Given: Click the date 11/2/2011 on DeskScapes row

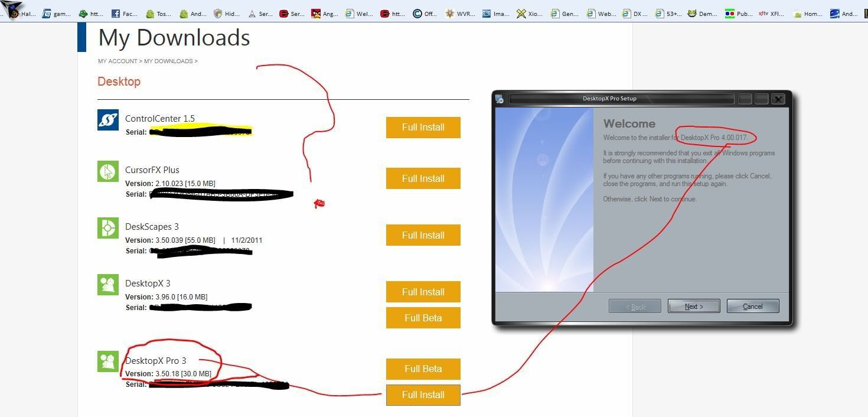Looking at the screenshot, I should point(247,240).
